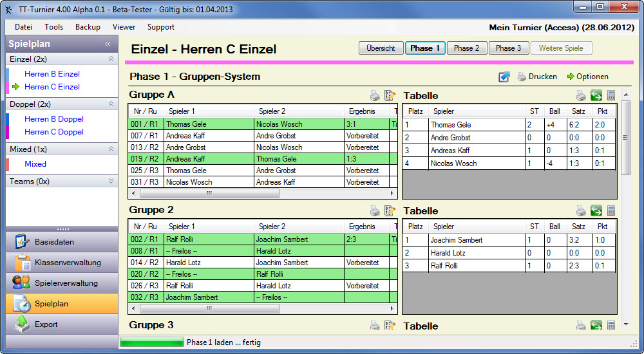This screenshot has height=354, width=644.
Task: Open calculator icon above Gruppe A Tabelle
Action: [611, 96]
